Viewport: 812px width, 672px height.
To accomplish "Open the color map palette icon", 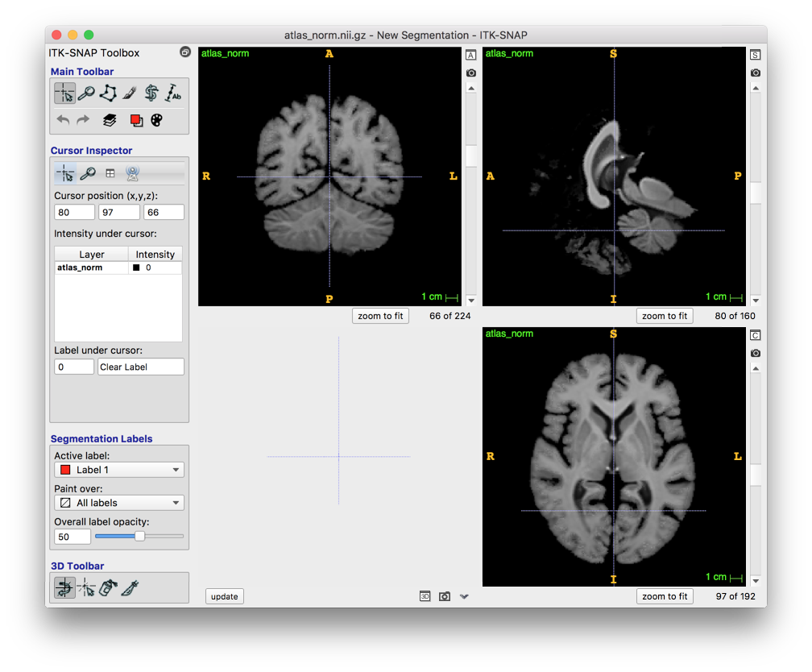I will click(156, 120).
